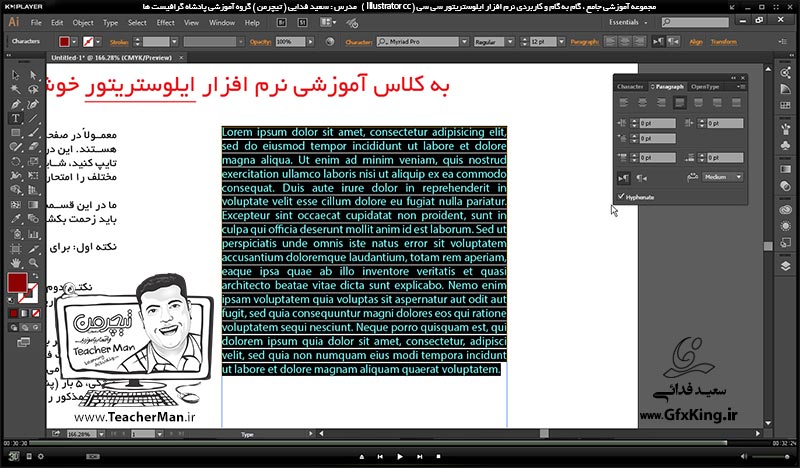Switch to the OpenType tab
Screen dimensions: 800x468
[x=705, y=87]
